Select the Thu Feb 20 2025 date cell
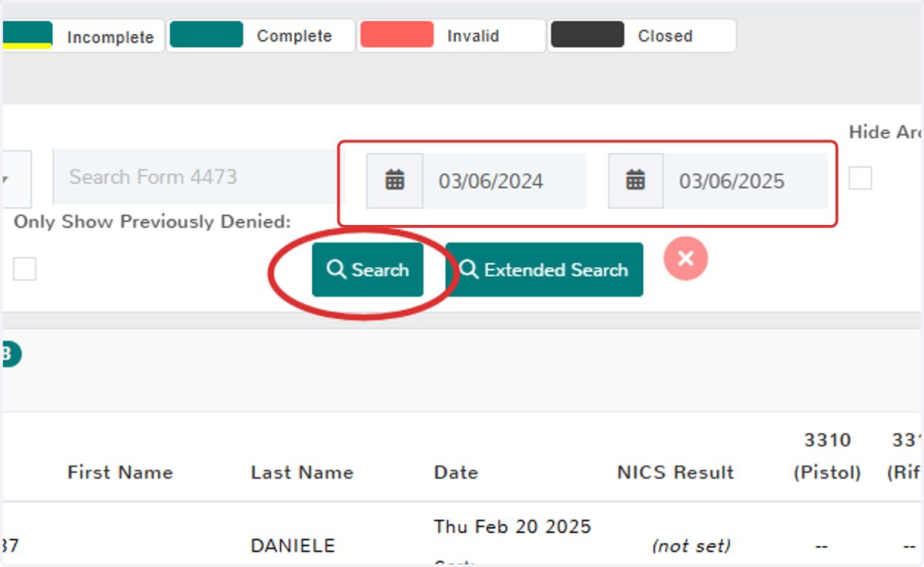Screen dimensions: 924x567 point(513,527)
